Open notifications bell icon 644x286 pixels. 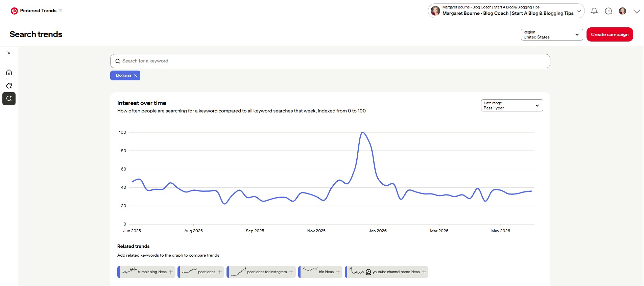click(594, 11)
